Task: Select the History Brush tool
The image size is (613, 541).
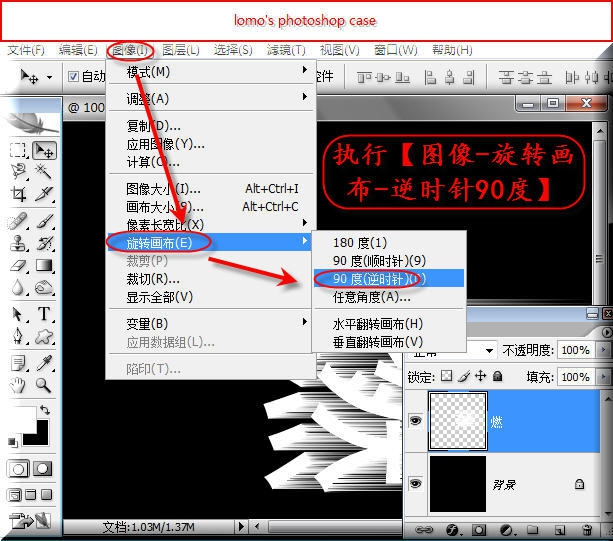Action: (45, 244)
